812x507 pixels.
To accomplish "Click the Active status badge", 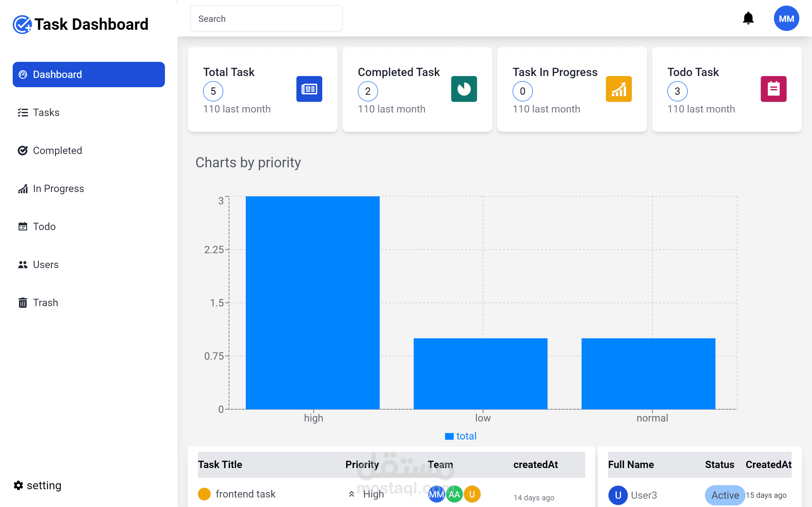I will click(x=725, y=495).
